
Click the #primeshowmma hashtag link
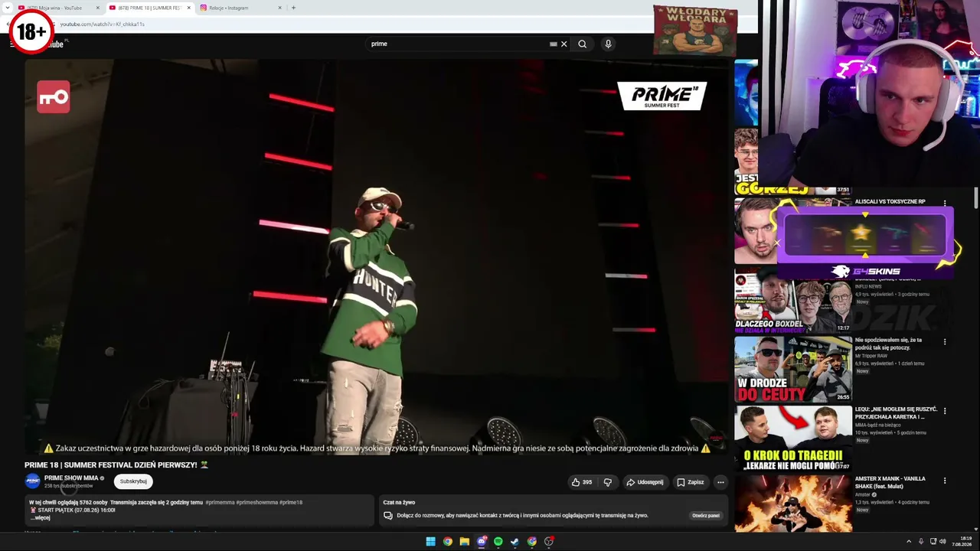[257, 503]
